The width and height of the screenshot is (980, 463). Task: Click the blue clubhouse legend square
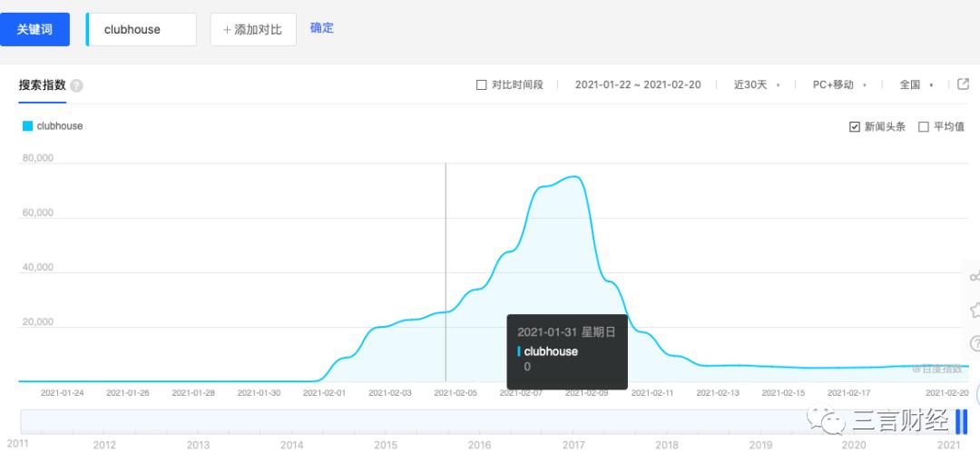[x=27, y=126]
